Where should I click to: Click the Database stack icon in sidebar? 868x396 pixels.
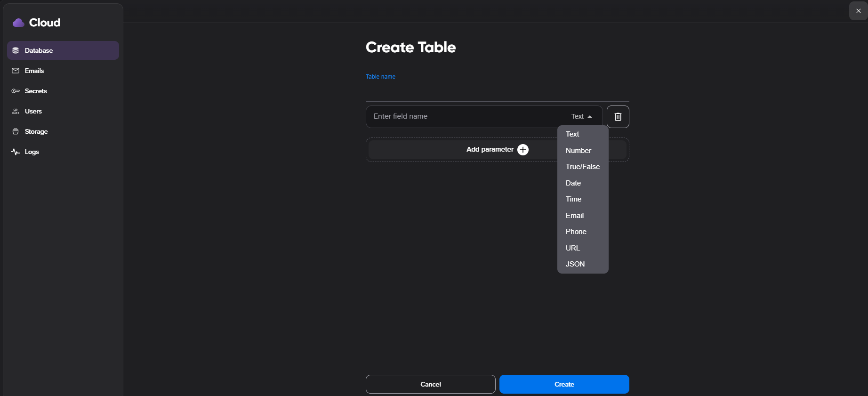pos(16,50)
